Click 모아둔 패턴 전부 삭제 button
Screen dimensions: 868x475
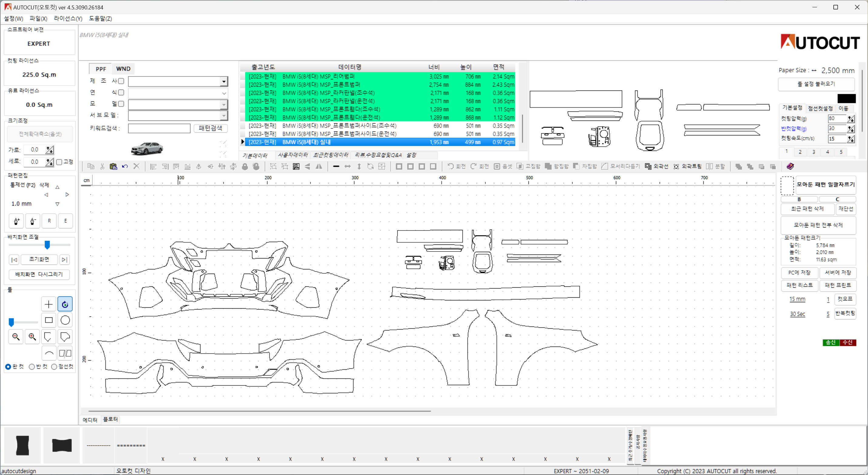pos(818,225)
